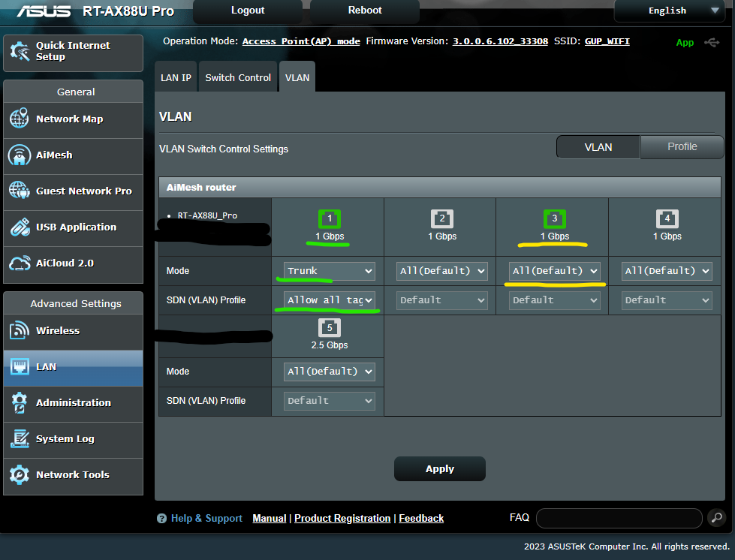Switch to the Switch Control tab
The height and width of the screenshot is (560, 735).
point(238,77)
